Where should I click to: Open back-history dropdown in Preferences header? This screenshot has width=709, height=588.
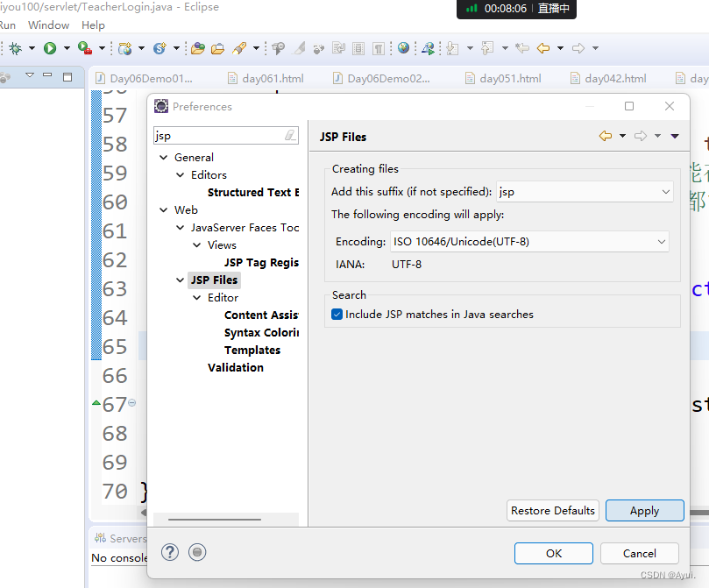tap(622, 136)
